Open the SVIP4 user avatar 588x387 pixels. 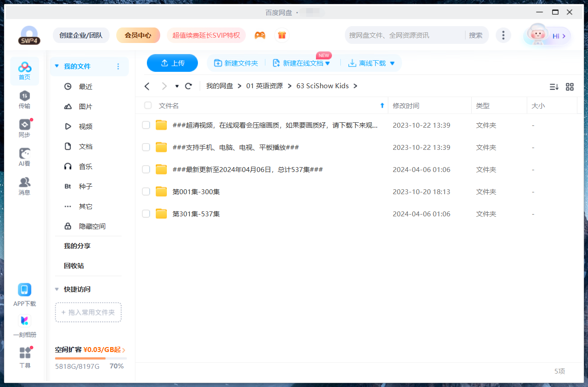pyautogui.click(x=29, y=35)
